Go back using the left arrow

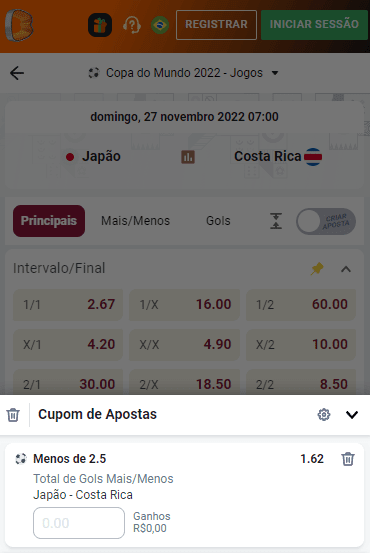click(x=17, y=73)
